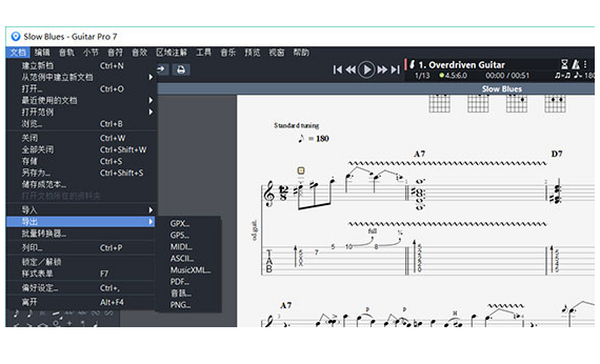Screen dimensions: 600x364
Task: Choose MIDI... from the export submenu
Action: 181,247
